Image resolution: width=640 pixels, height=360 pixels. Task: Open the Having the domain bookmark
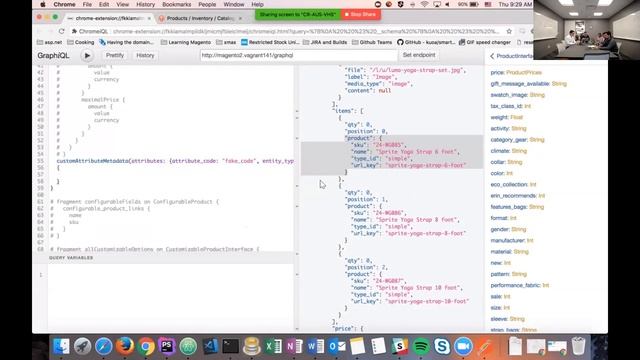tap(126, 42)
